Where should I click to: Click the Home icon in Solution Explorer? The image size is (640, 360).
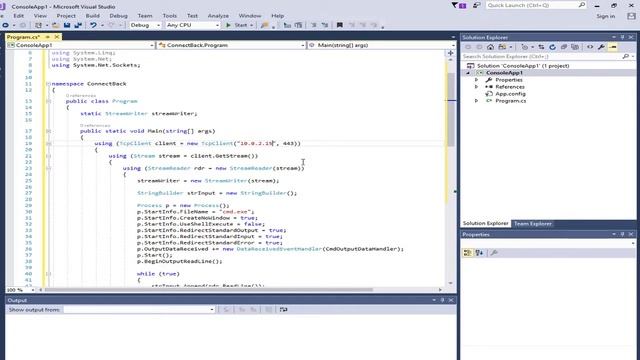[491, 47]
